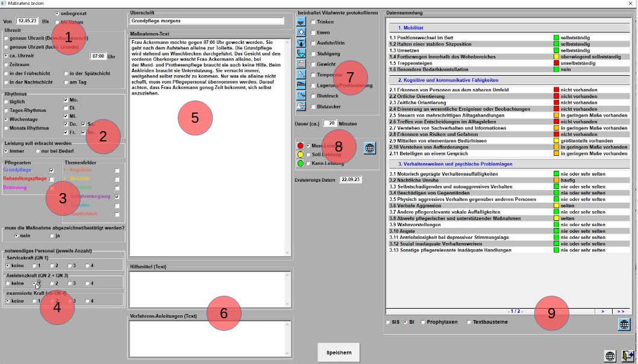Click the globe icon left of exit door

[x=610, y=356]
